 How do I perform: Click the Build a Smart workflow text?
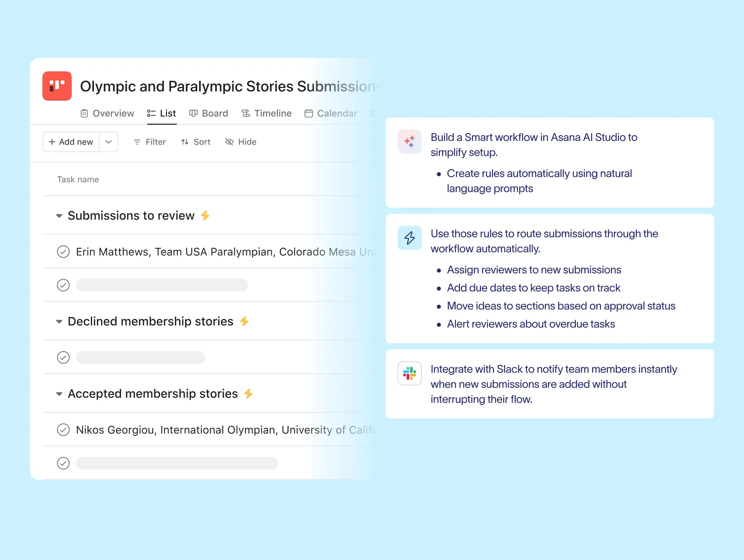click(534, 145)
